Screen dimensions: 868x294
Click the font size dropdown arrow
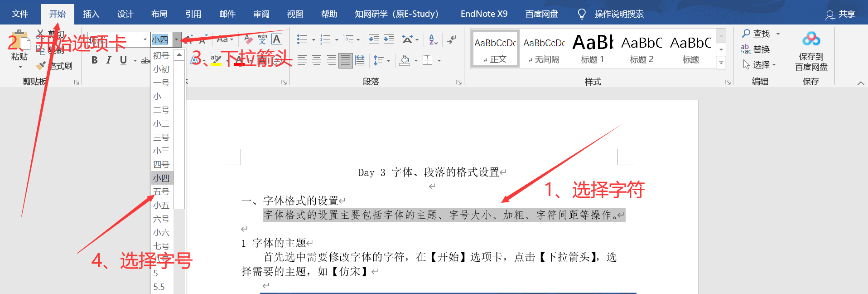coord(177,39)
